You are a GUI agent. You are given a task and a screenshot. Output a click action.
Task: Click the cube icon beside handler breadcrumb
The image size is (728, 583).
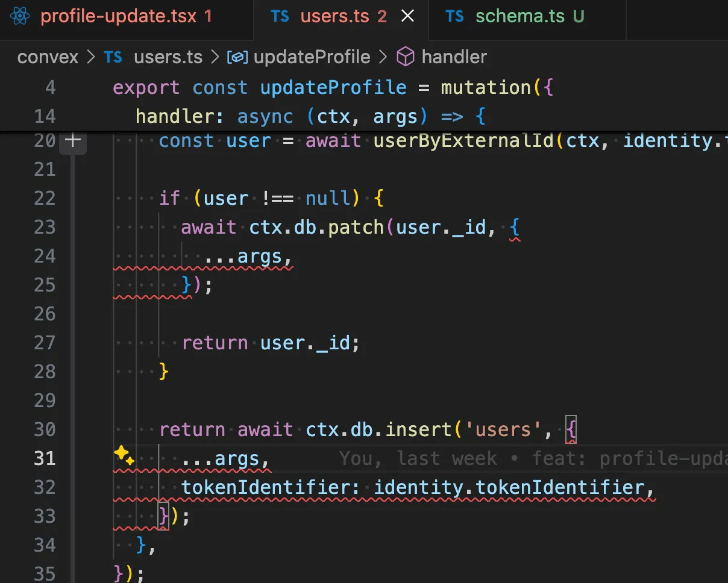tap(406, 57)
